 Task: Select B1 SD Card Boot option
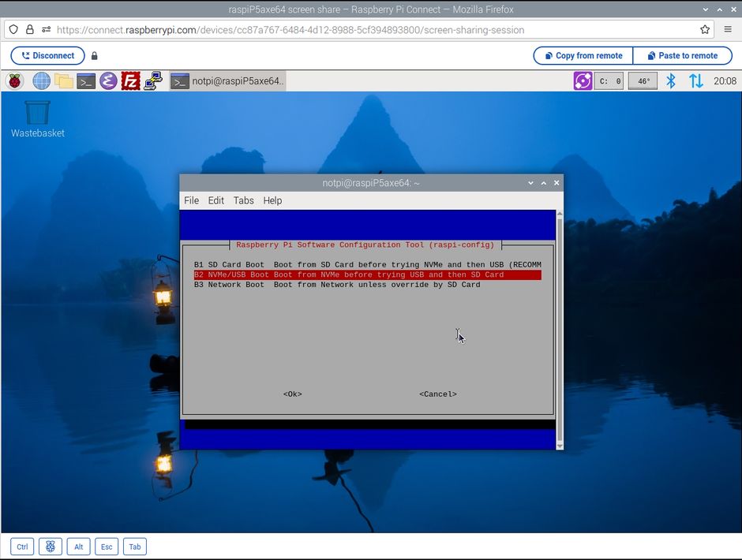point(368,265)
